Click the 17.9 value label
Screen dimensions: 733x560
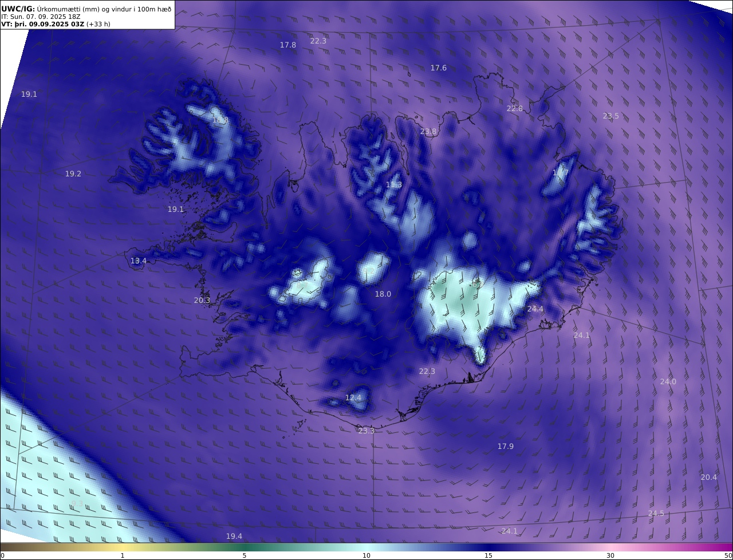tap(506, 446)
